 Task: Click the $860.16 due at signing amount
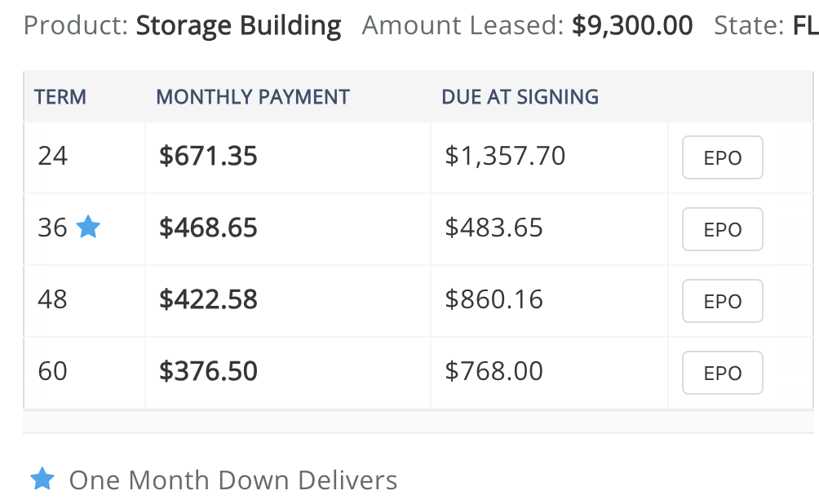point(494,299)
